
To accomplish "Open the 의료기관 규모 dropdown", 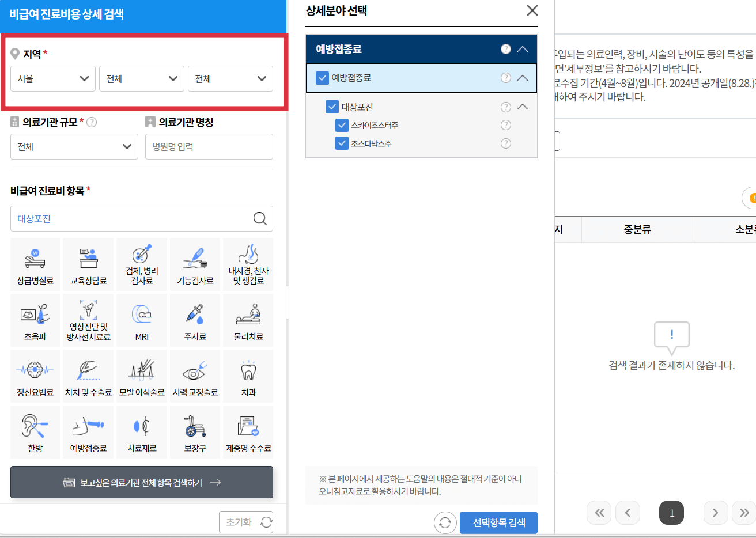I will pyautogui.click(x=74, y=146).
